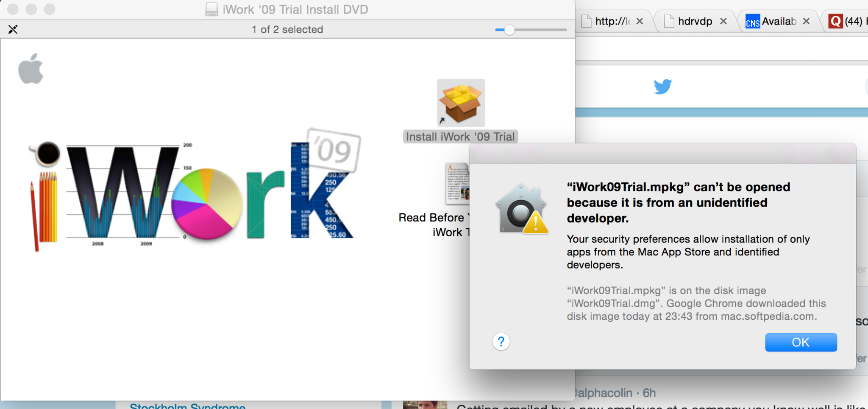Close the hdrvdp browser tab
The height and width of the screenshot is (409, 868).
(723, 21)
